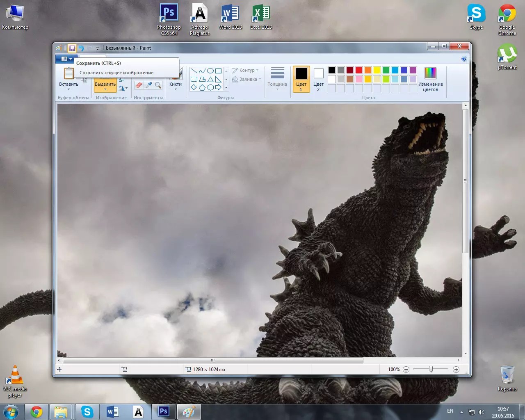Pick the red color swatch in palette
Screen dimensions: 525x420
pos(359,70)
